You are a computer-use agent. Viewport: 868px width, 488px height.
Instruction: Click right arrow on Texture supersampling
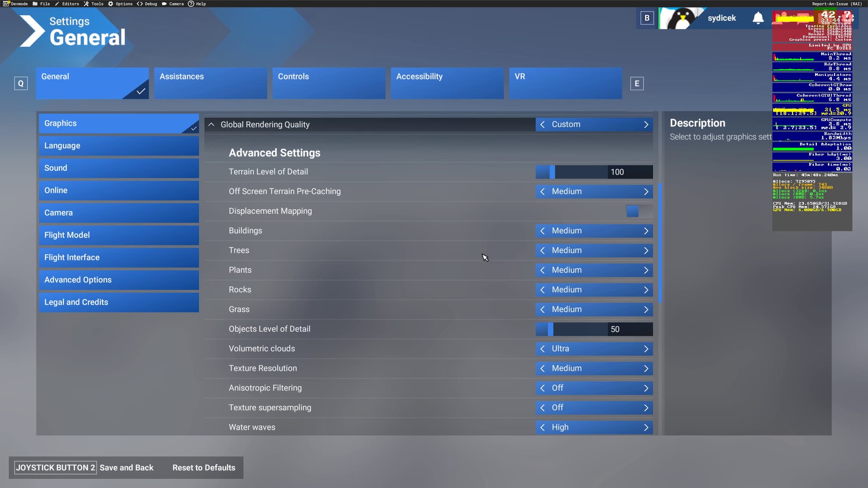(646, 408)
